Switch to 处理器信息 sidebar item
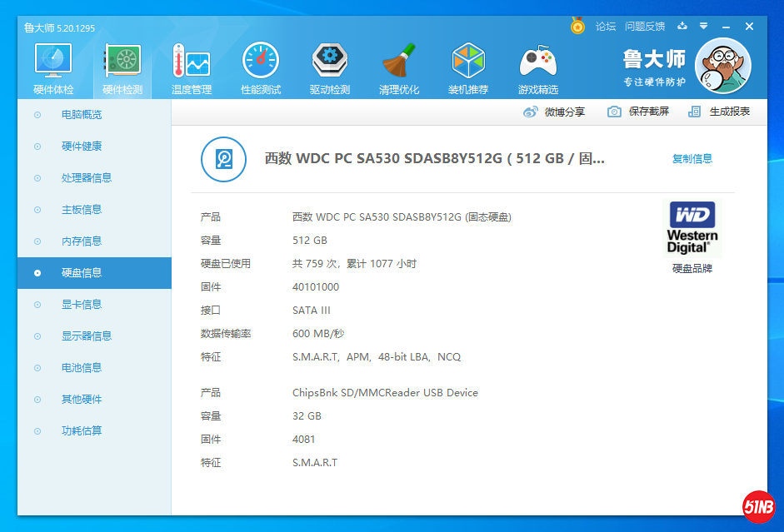Image resolution: width=784 pixels, height=532 pixels. (87, 178)
